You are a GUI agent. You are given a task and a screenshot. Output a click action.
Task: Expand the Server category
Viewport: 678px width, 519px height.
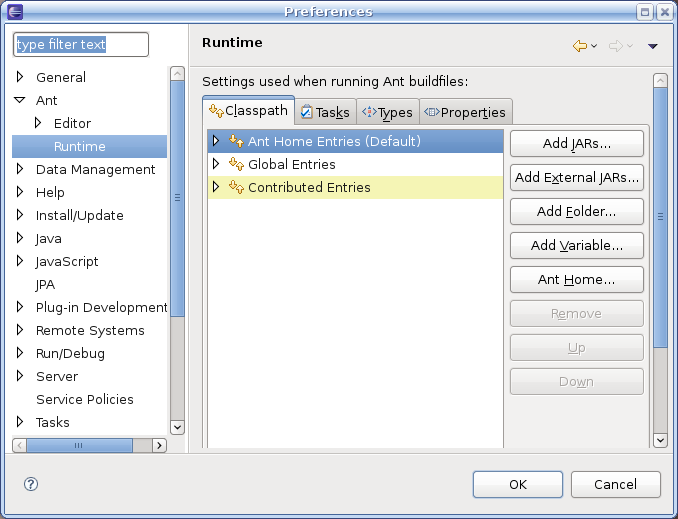click(19, 375)
